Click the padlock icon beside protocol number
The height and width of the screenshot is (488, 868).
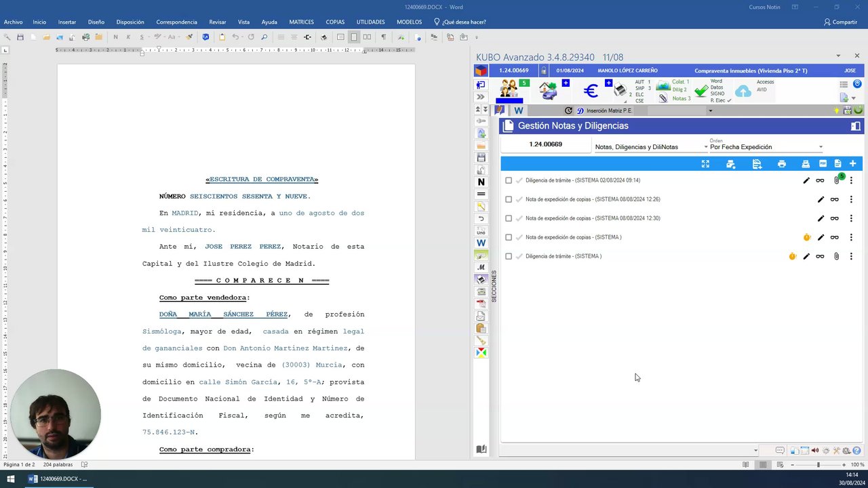coord(544,70)
